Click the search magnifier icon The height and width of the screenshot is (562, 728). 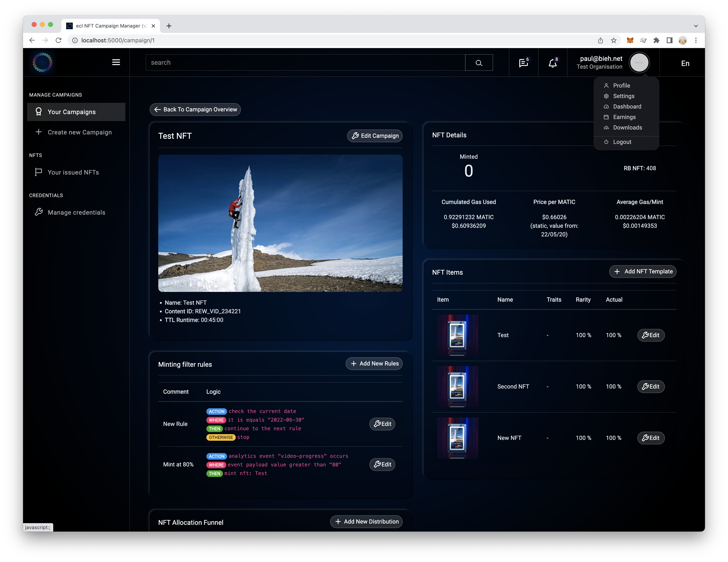pyautogui.click(x=479, y=63)
